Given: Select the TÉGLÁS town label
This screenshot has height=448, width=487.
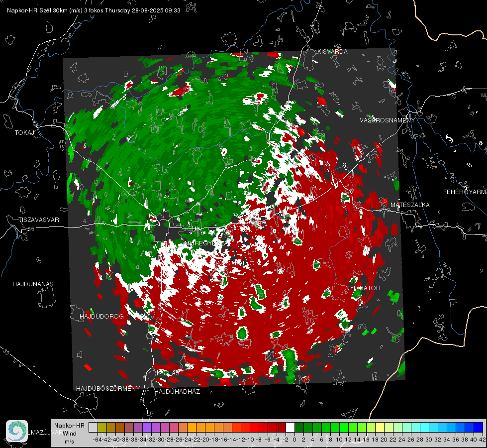Looking at the screenshot, I should pos(168,373).
